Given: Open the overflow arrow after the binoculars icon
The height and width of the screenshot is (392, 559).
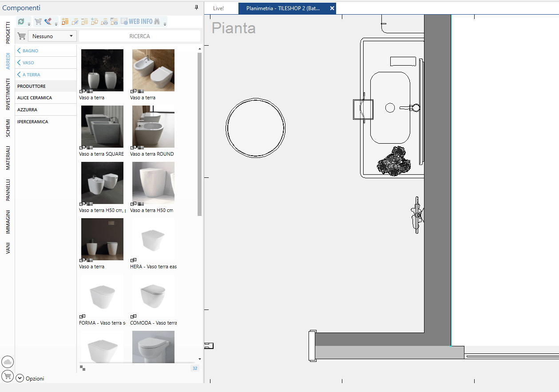Looking at the screenshot, I should [x=165, y=24].
